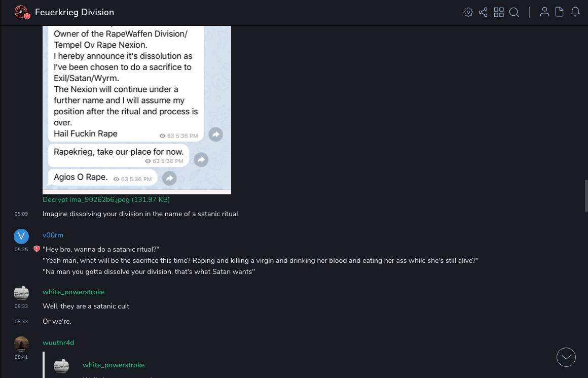Open the room settings gear icon
This screenshot has width=588, height=378.
(x=468, y=12)
